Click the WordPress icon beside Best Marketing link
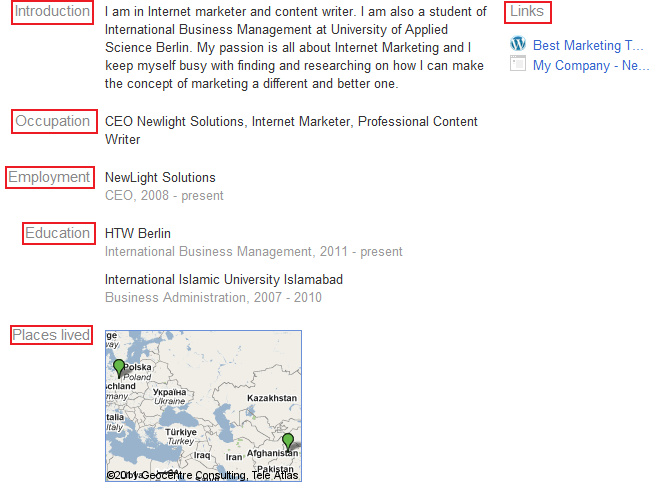The height and width of the screenshot is (485, 655). click(x=517, y=44)
